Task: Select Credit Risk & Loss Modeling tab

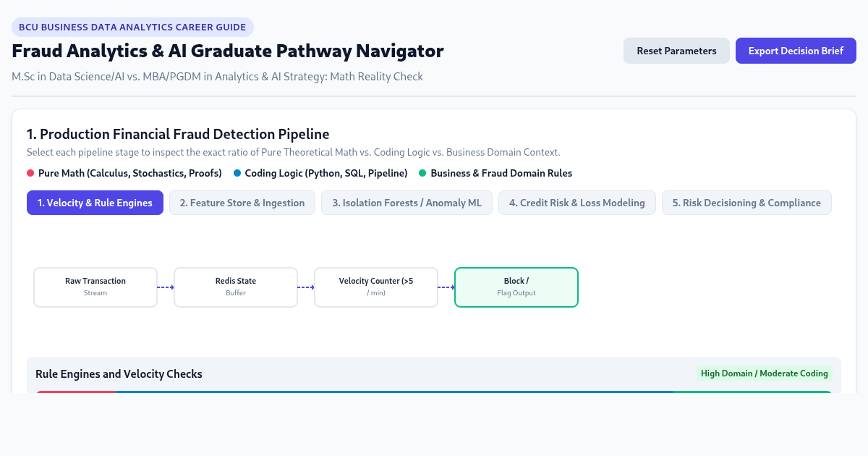Action: pyautogui.click(x=577, y=203)
